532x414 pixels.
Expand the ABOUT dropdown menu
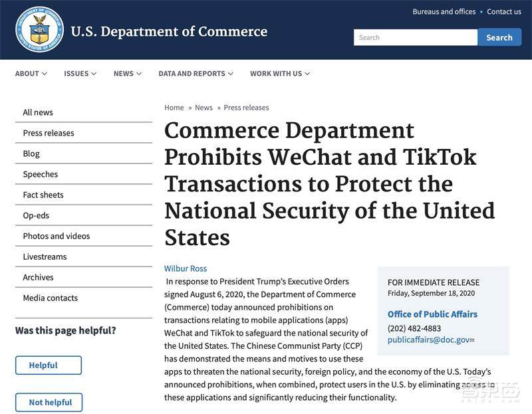click(31, 74)
